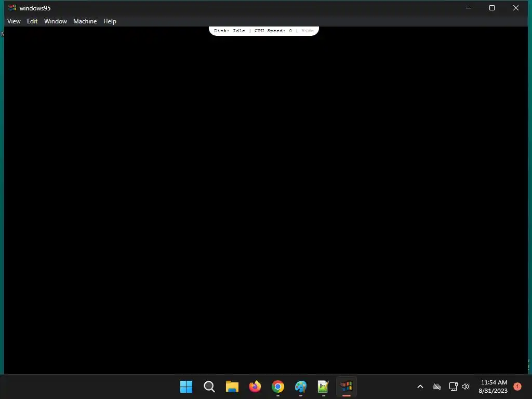Close the windows95 window
This screenshot has height=399, width=532.
pyautogui.click(x=516, y=8)
